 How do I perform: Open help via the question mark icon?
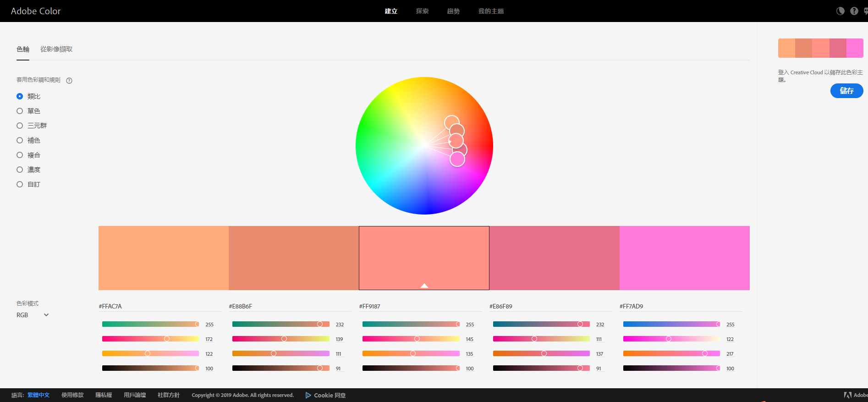point(854,11)
